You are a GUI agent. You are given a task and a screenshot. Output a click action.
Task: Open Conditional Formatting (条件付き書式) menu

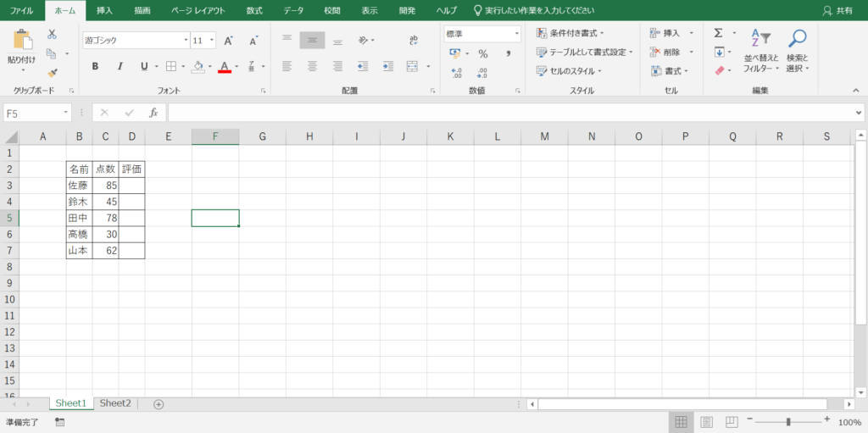(570, 33)
